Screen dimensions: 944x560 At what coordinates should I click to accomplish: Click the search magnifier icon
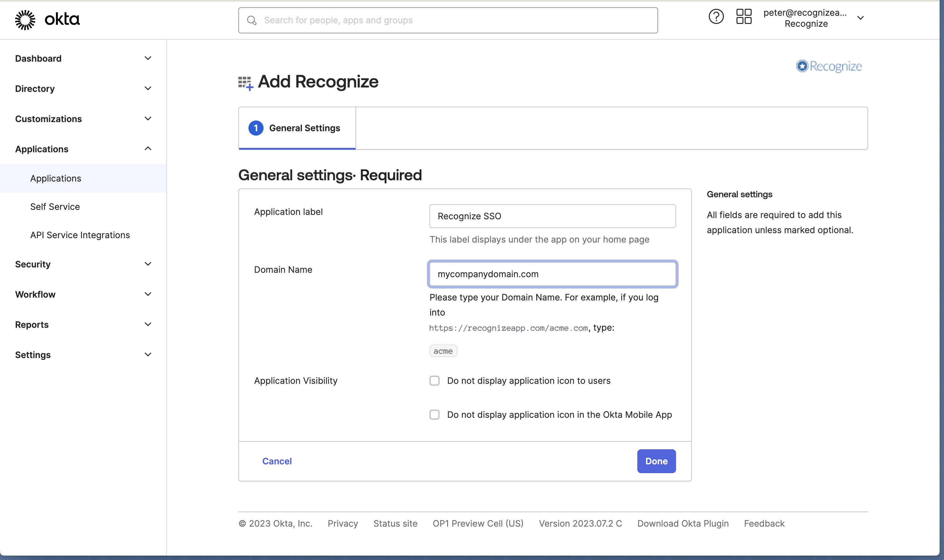252,20
